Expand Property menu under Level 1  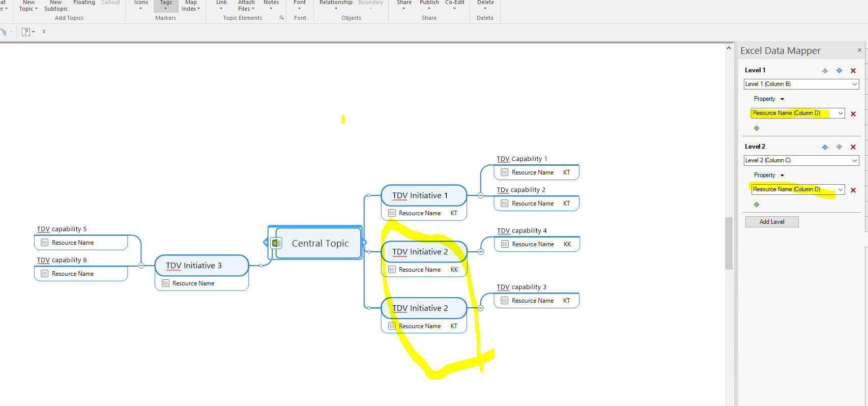coord(769,99)
